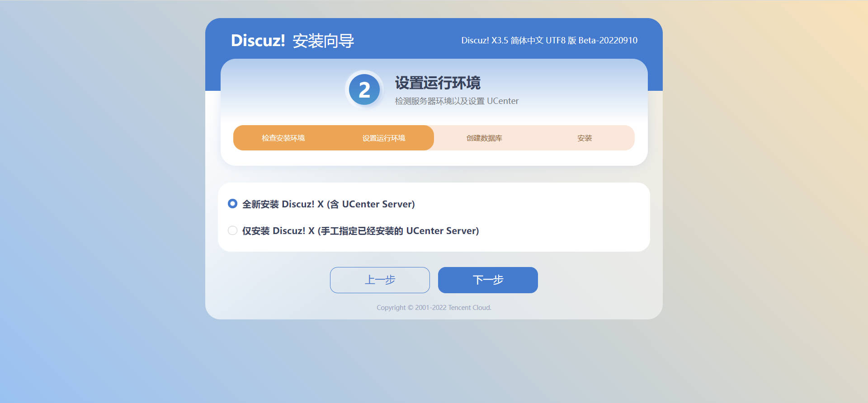Click the 创建数据库 step tab
Viewport: 868px width, 403px height.
coord(484,138)
